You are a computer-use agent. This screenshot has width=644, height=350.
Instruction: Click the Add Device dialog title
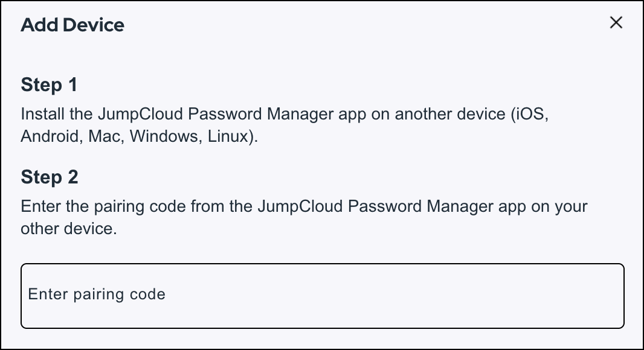coord(72,25)
